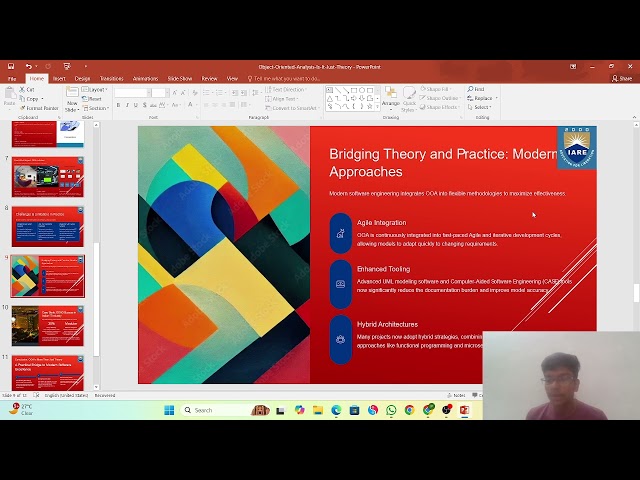Image resolution: width=640 pixels, height=480 pixels.
Task: Increase font size with larger A icon
Action: [175, 93]
